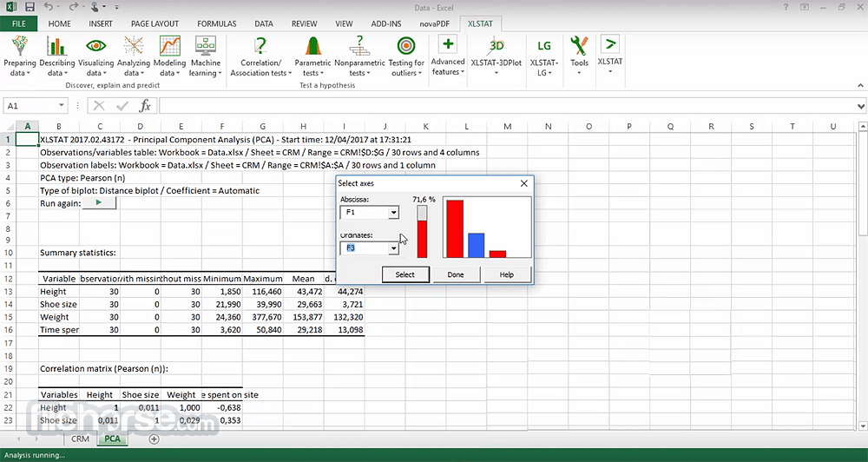
Task: Click the Summary statistics: heading cell
Action: tap(78, 253)
